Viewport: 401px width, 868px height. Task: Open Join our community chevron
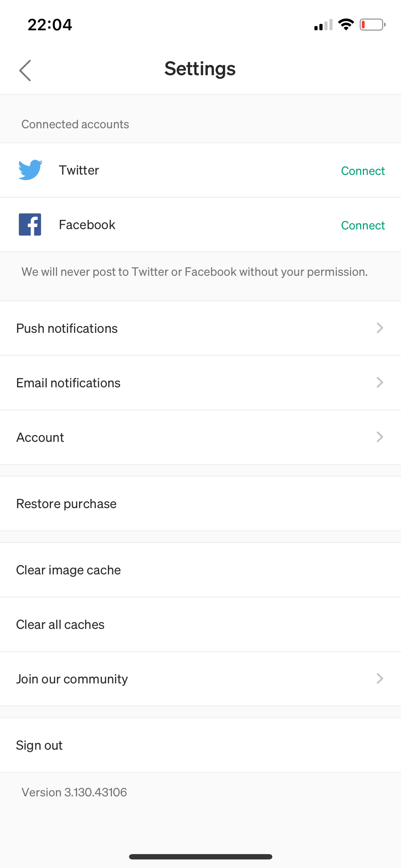[x=380, y=678]
